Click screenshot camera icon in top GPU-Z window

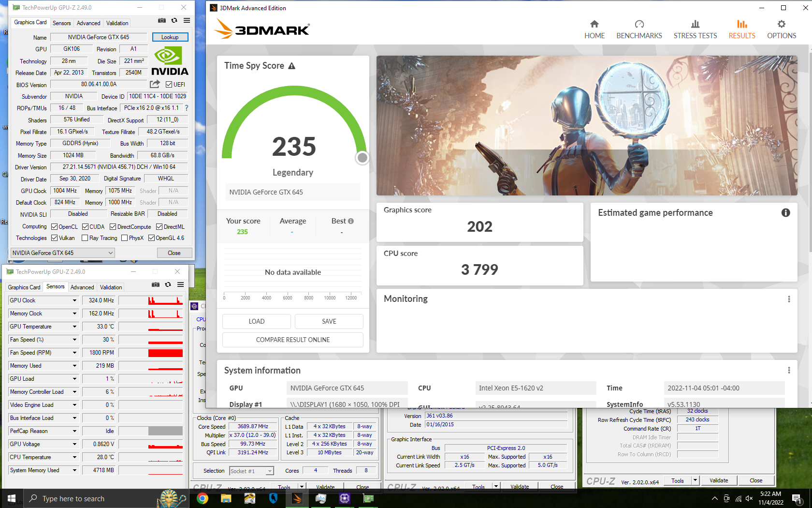point(162,20)
